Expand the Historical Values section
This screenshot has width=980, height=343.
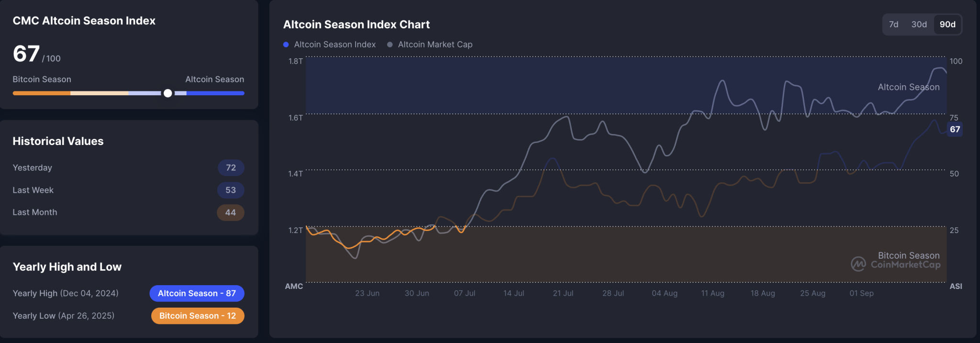point(58,141)
